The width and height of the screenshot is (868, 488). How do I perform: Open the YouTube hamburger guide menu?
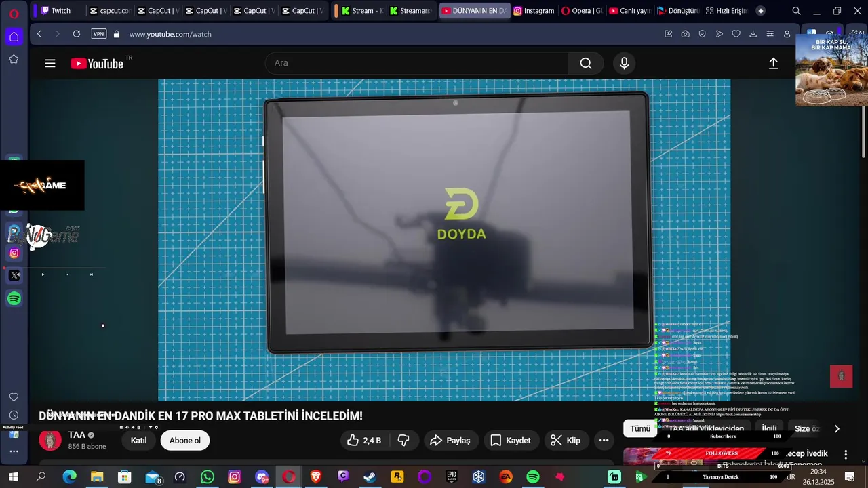[50, 64]
